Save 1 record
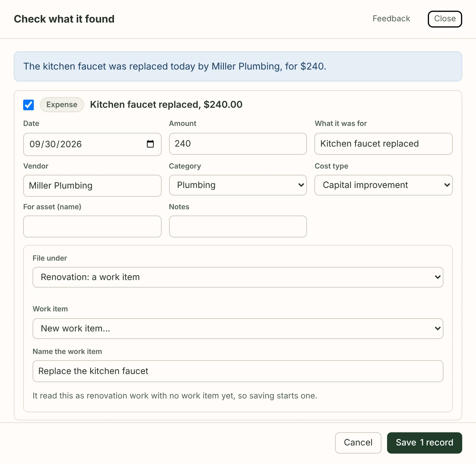Screen dimensions: 476x463 point(424,443)
